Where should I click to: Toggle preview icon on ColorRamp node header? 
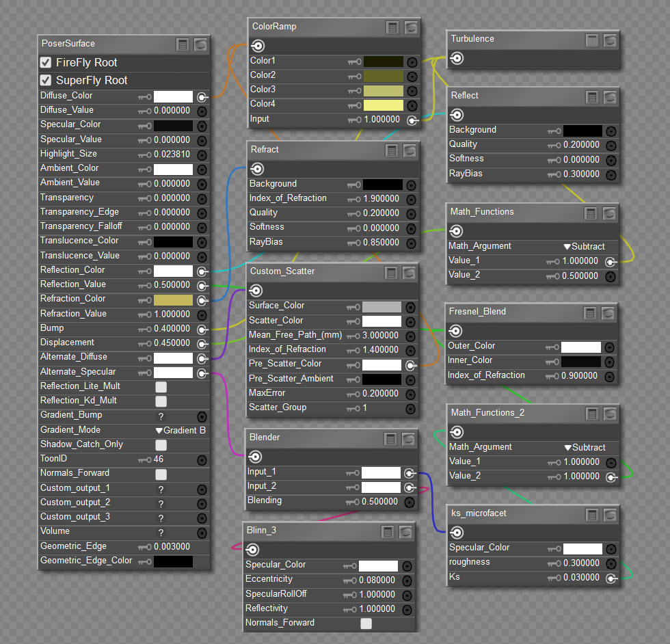point(411,28)
